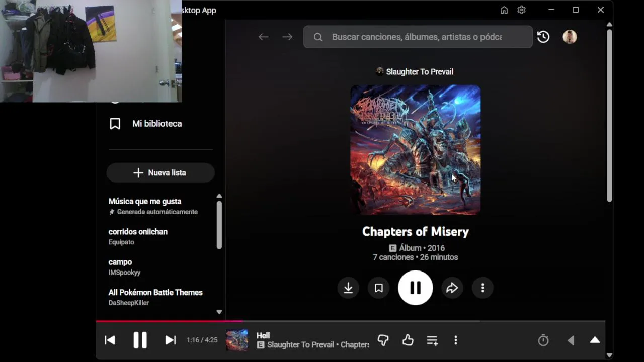Skip to the next track
644x362 pixels.
171,340
